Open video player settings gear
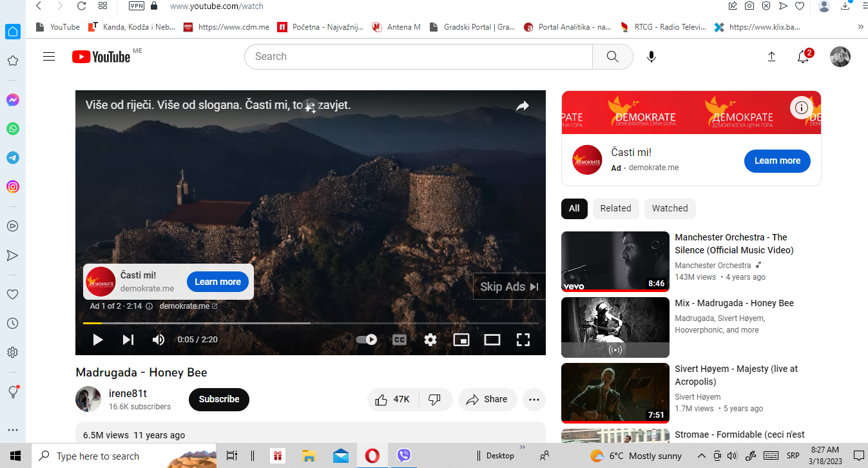This screenshot has height=468, width=868. (430, 340)
